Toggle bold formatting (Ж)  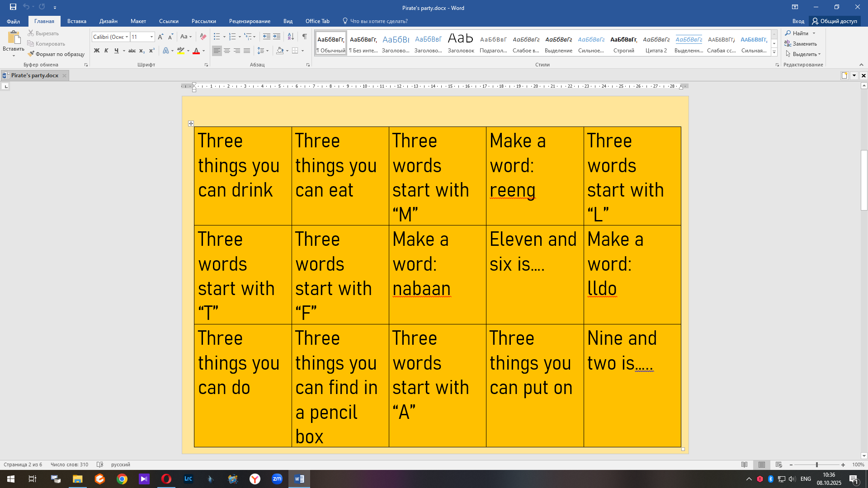(96, 51)
